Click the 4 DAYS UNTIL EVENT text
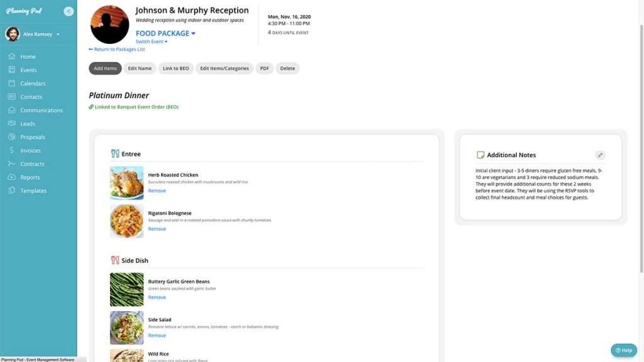Screen dimensions: 644x362 [x=288, y=33]
